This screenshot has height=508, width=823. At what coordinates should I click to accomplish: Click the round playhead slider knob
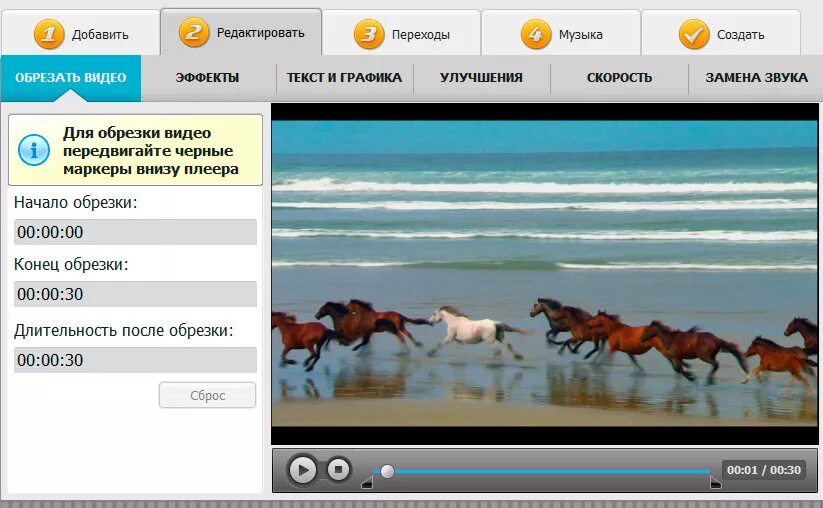(387, 471)
